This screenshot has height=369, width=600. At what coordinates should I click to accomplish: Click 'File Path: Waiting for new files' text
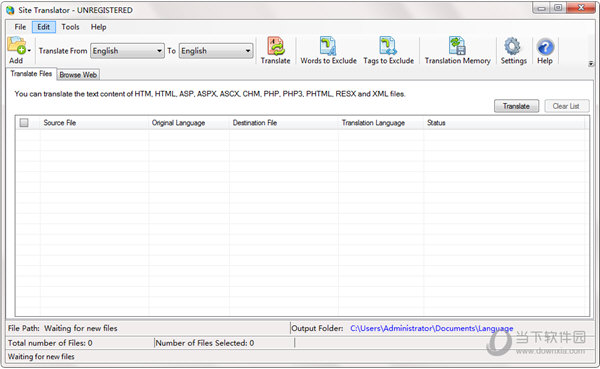point(63,328)
